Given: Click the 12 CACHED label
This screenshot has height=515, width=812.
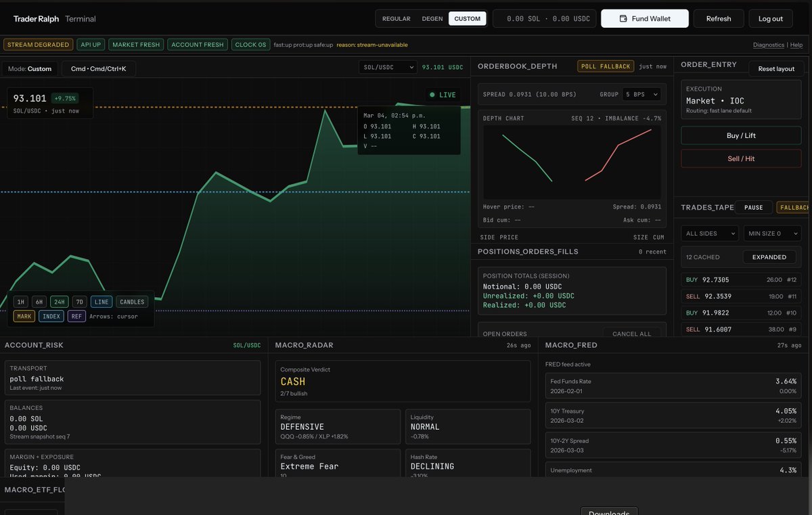Looking at the screenshot, I should coord(703,257).
